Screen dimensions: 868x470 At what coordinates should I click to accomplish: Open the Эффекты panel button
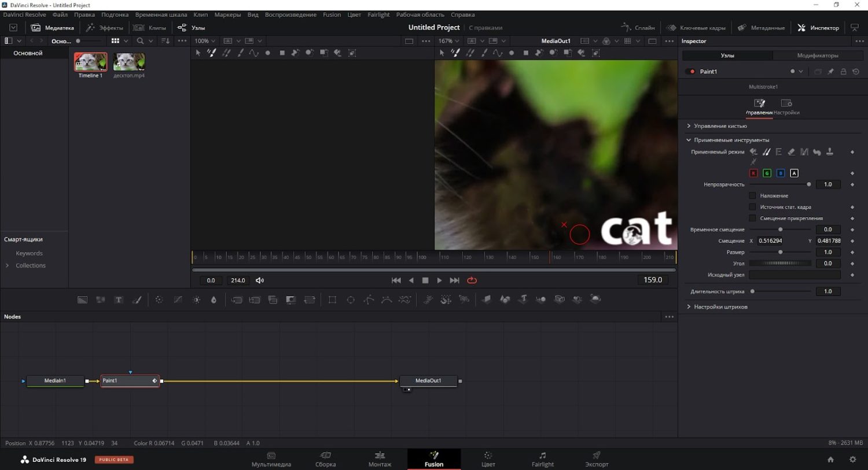(105, 28)
